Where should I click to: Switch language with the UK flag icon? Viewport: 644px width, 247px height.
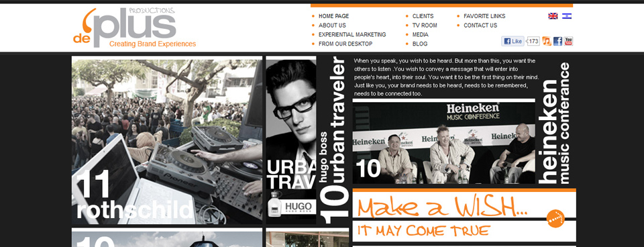(553, 16)
